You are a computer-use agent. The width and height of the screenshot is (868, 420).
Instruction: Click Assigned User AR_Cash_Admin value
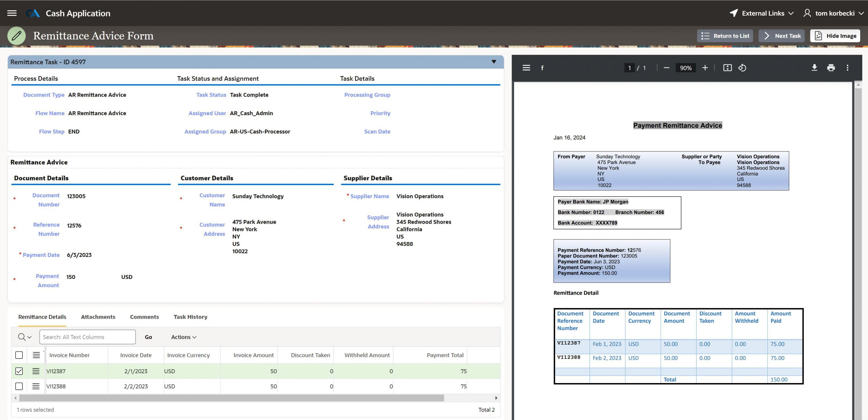pyautogui.click(x=251, y=113)
